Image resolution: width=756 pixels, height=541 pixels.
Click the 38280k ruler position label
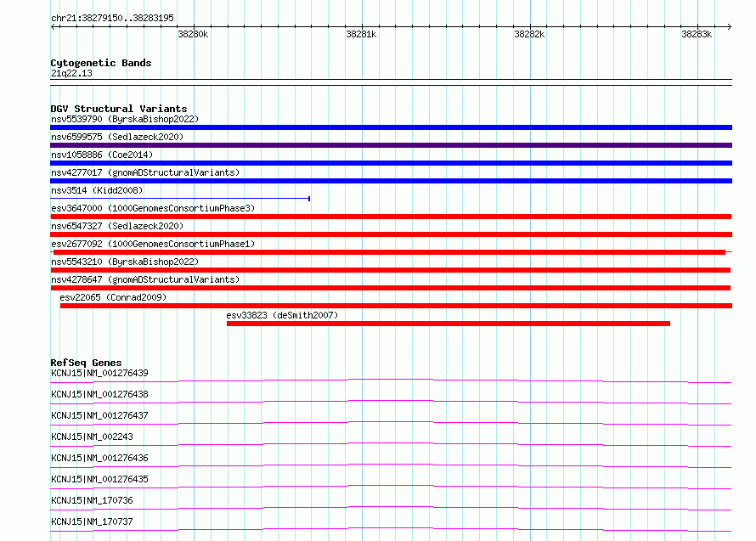click(x=193, y=34)
